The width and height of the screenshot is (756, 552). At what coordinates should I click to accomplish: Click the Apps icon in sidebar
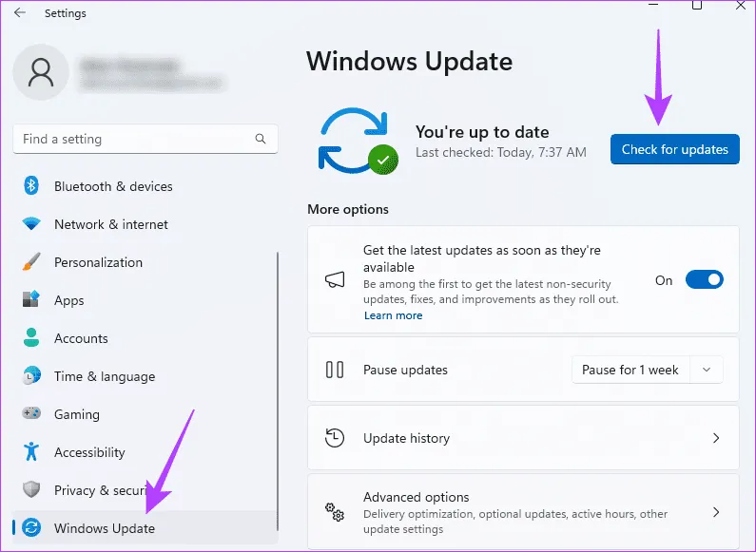[x=31, y=300]
